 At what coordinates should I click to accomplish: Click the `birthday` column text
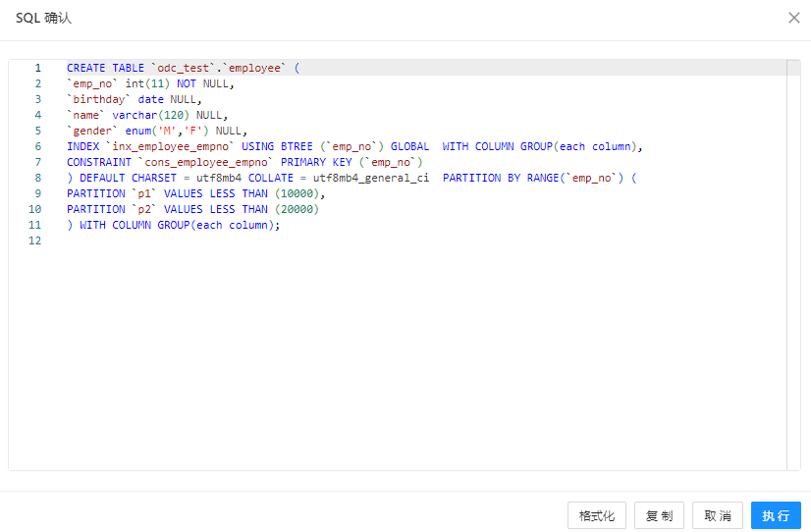pos(99,99)
